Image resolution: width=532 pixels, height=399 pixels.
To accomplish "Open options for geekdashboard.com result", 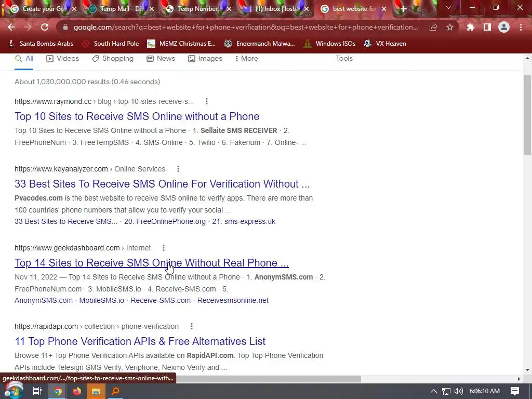I will coord(164,248).
